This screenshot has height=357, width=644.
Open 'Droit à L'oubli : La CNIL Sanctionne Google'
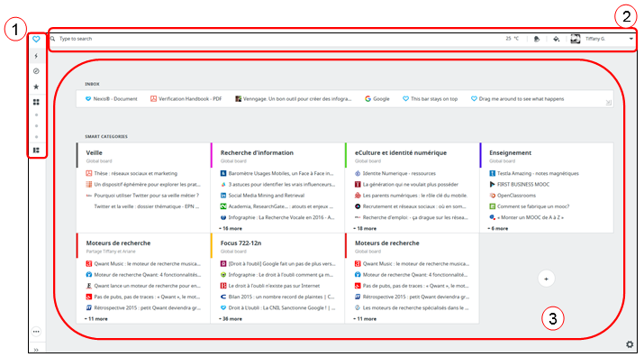point(277,308)
